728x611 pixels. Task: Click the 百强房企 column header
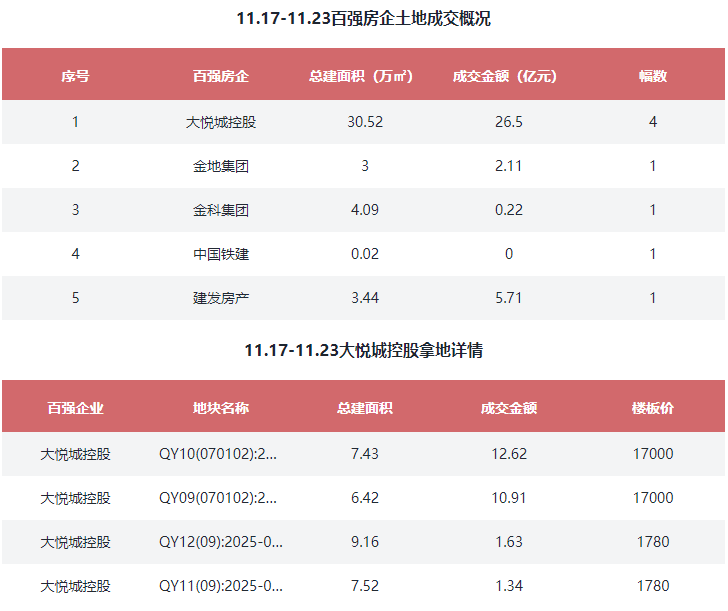coord(221,76)
